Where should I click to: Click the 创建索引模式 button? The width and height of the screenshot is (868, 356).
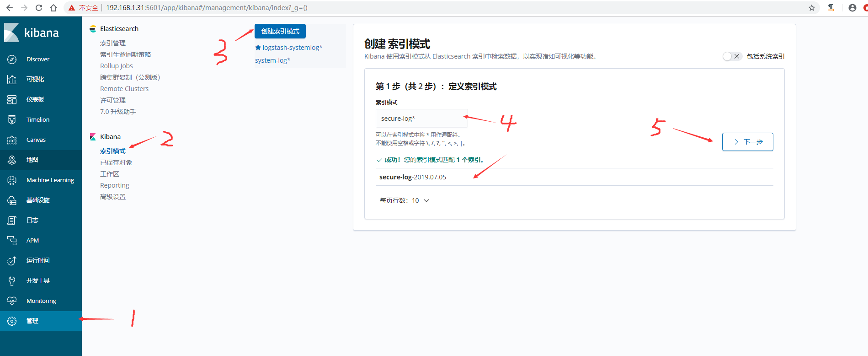[280, 31]
